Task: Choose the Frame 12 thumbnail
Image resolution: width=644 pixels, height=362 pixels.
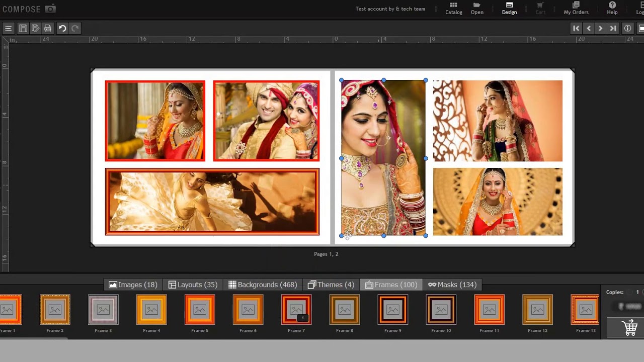Action: click(x=538, y=310)
